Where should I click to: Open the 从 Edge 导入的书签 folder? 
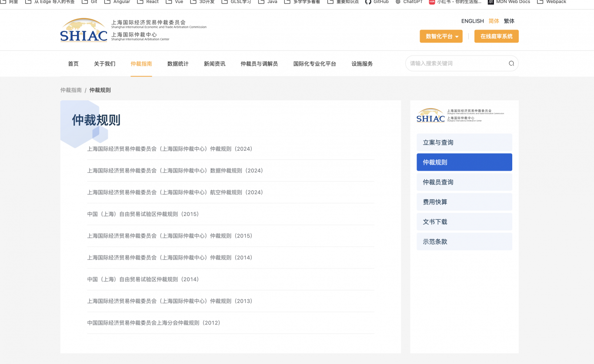[50, 2]
